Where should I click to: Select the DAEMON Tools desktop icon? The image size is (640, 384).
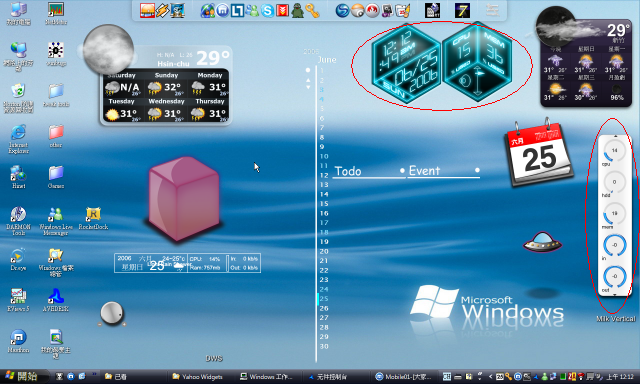18,221
